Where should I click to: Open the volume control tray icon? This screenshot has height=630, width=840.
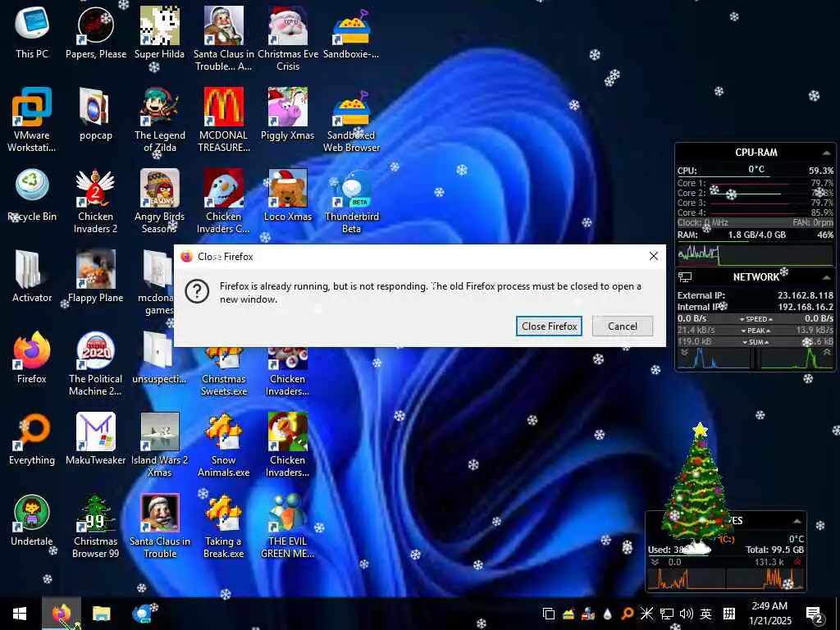point(687,614)
